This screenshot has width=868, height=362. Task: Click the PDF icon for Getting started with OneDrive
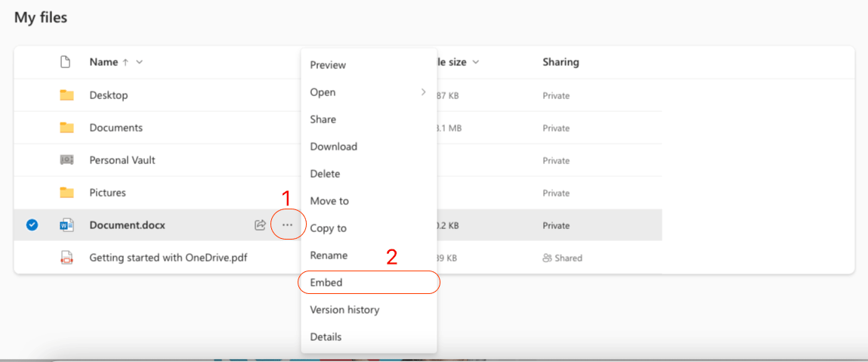click(67, 258)
